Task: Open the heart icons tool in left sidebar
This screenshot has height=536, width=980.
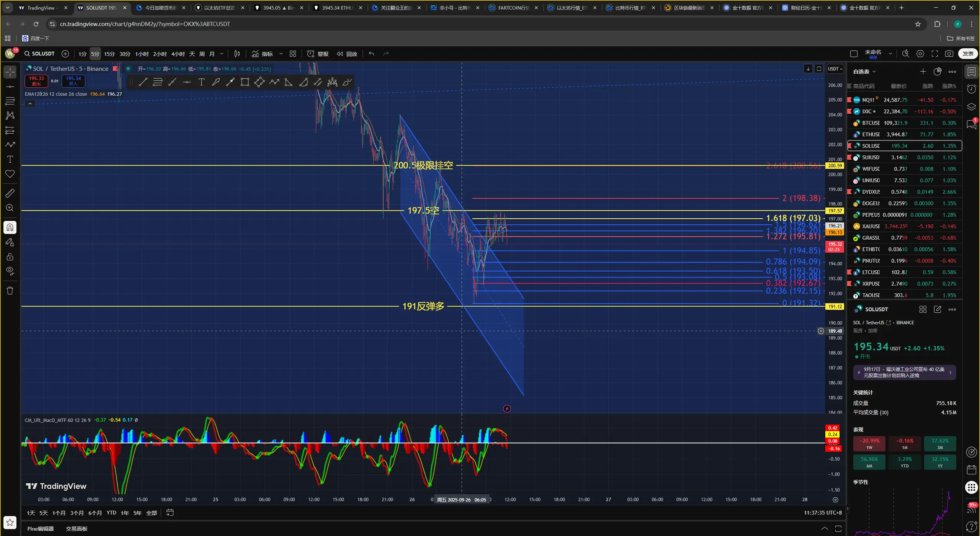Action: point(10,174)
